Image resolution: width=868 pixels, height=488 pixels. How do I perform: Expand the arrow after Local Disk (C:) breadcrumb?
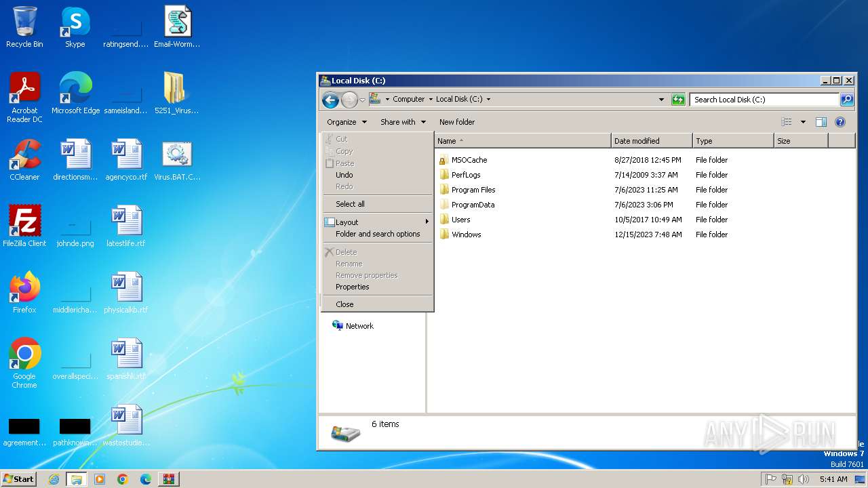[488, 99]
